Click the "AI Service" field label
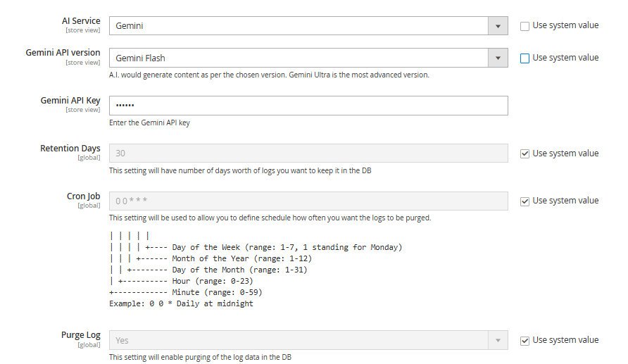This screenshot has width=628, height=364. point(81,21)
